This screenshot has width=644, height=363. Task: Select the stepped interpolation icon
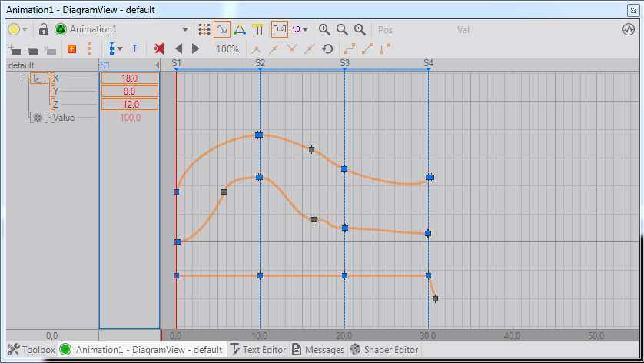[x=386, y=48]
